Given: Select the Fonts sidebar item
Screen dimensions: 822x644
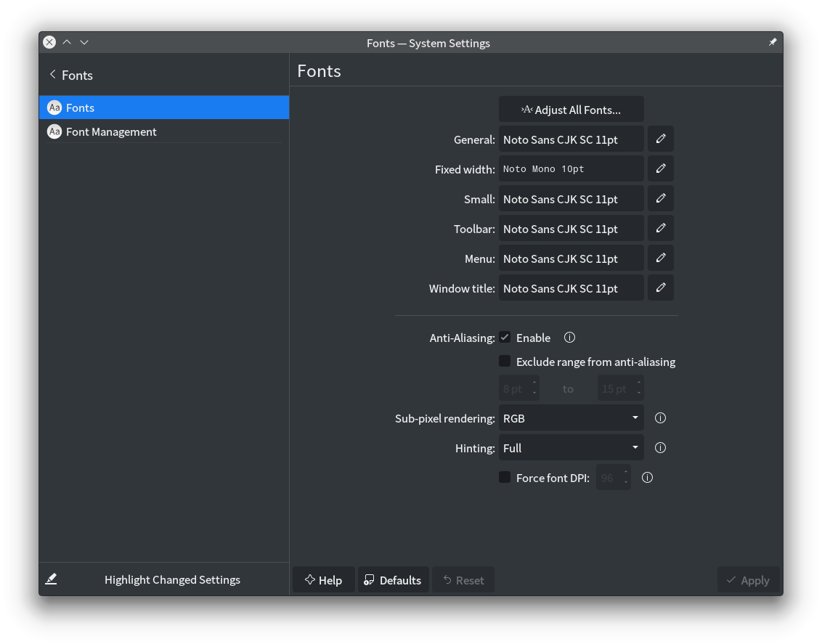Looking at the screenshot, I should [80, 107].
